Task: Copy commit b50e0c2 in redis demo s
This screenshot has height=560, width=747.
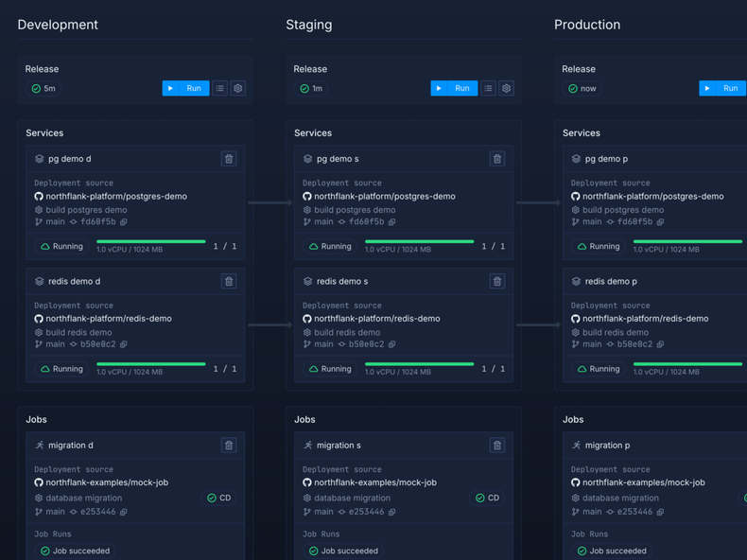Action: tap(392, 344)
